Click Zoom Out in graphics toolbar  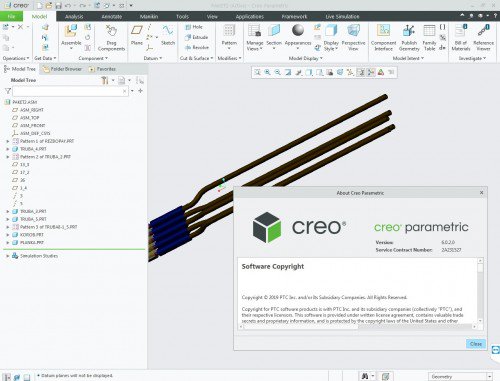(278, 72)
